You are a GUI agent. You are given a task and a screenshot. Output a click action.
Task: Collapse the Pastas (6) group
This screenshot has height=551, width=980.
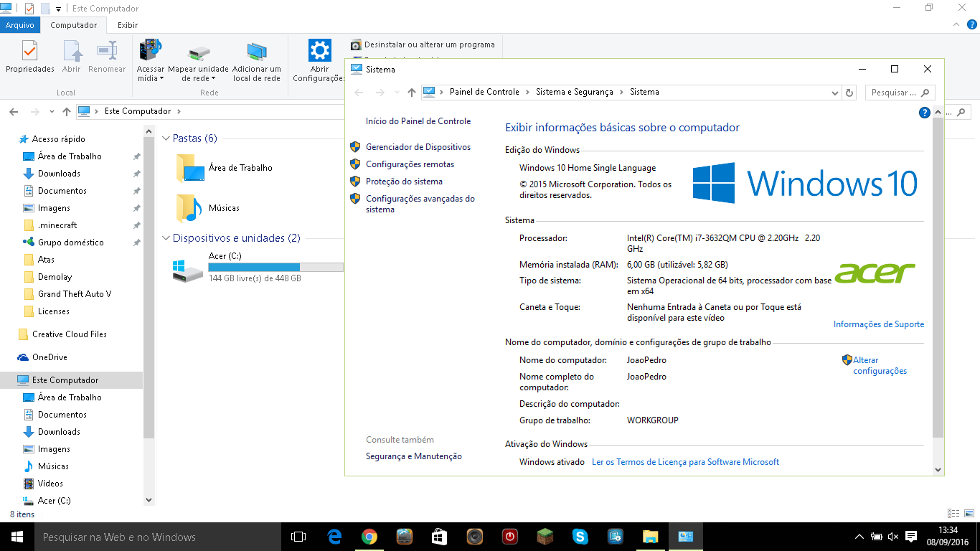pos(166,138)
